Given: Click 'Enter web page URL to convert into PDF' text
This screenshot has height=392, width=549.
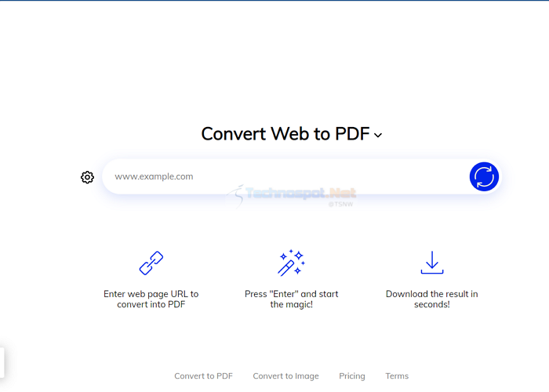Looking at the screenshot, I should pyautogui.click(x=151, y=299).
